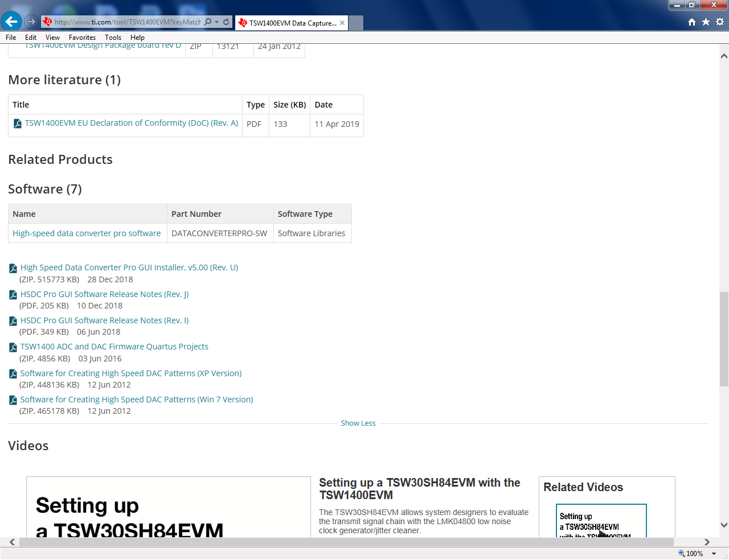Refresh the page with the reload icon

[226, 22]
